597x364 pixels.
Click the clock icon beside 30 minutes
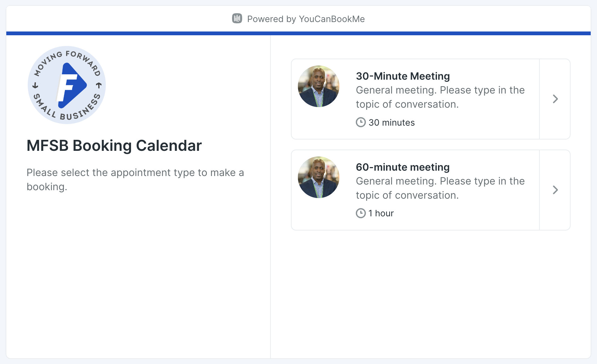361,122
